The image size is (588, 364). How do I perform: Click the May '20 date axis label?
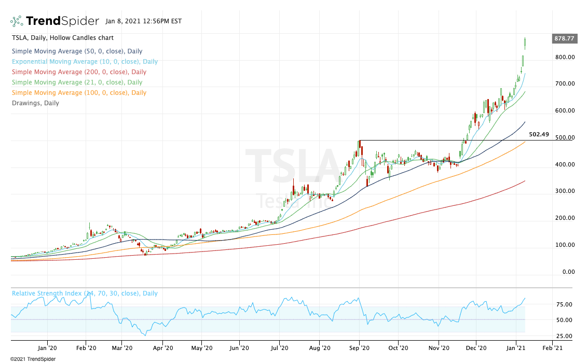point(202,348)
